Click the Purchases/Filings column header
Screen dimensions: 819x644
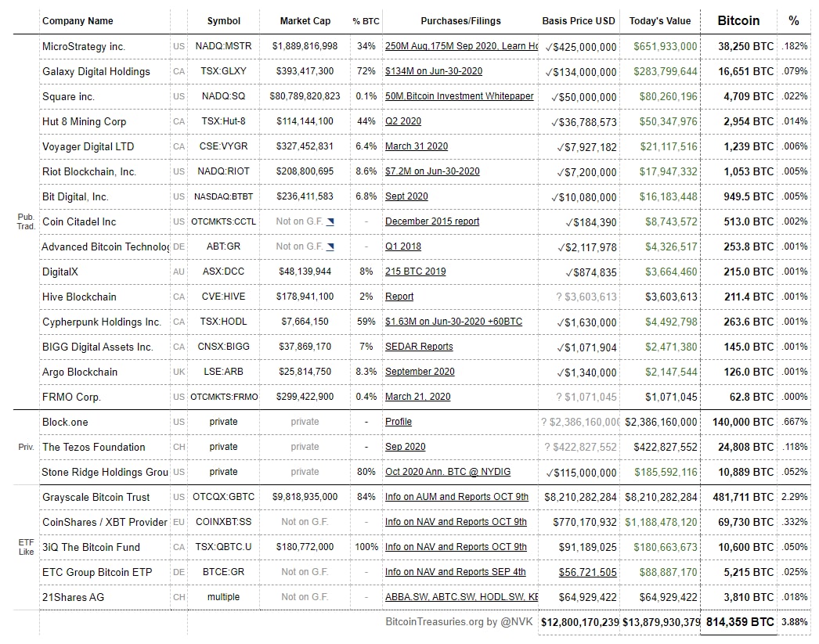[460, 21]
